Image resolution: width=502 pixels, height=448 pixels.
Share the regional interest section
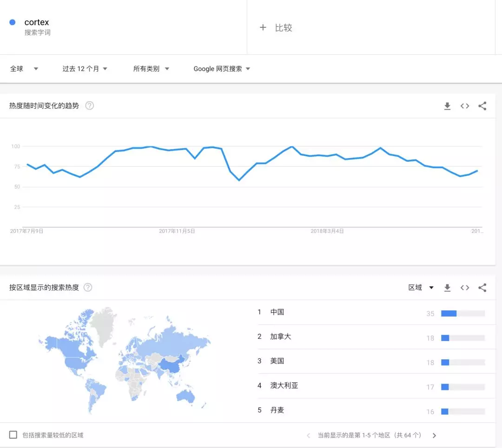(x=482, y=288)
